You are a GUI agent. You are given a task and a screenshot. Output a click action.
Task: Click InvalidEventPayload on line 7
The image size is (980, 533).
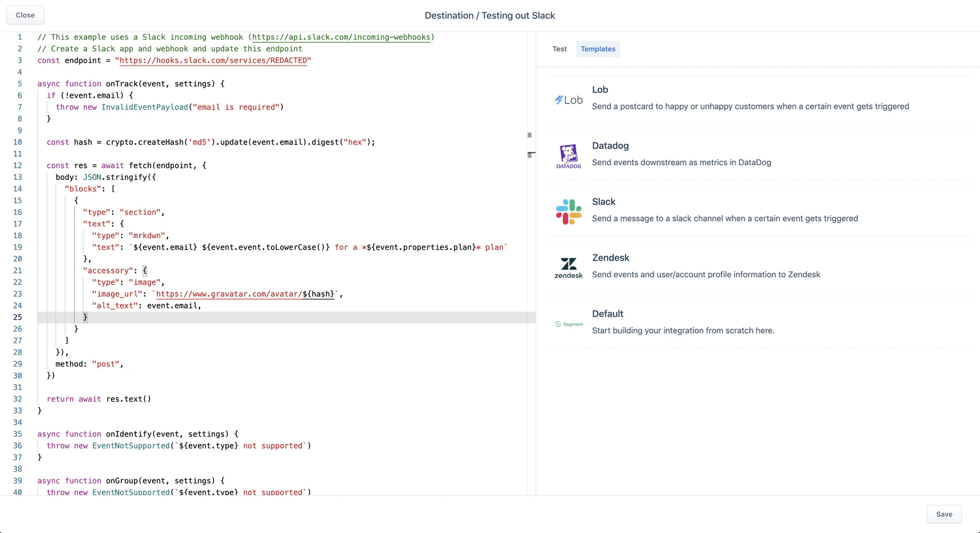click(145, 107)
